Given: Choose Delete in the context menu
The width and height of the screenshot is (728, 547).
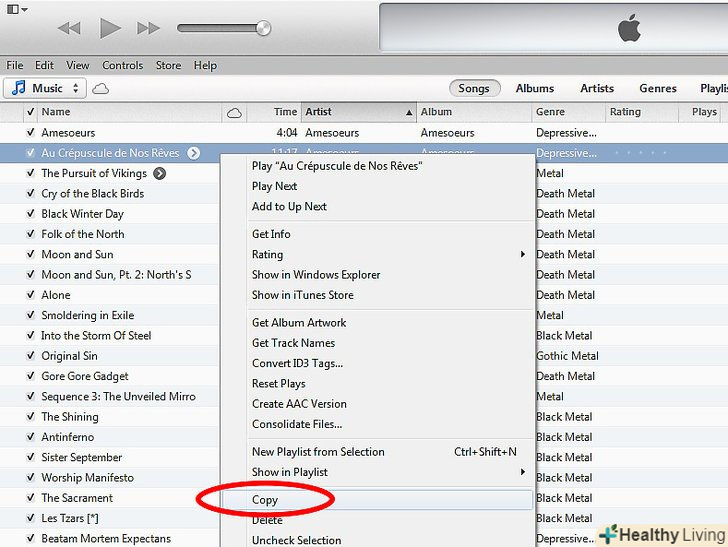Looking at the screenshot, I should [x=377, y=520].
